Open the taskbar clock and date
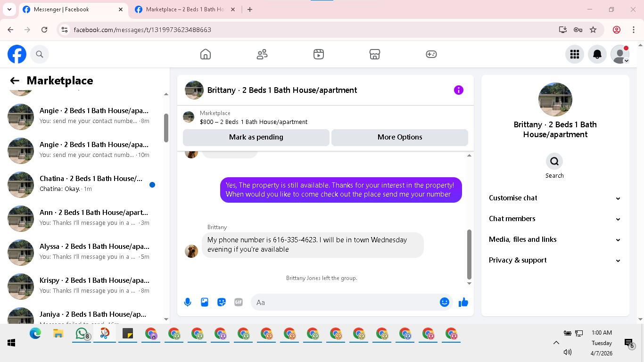The width and height of the screenshot is (644, 362). (602, 343)
